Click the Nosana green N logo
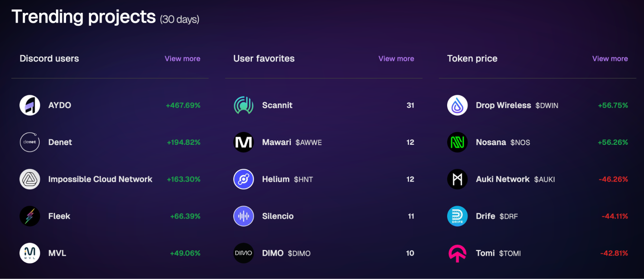The width and height of the screenshot is (644, 279). 457,142
